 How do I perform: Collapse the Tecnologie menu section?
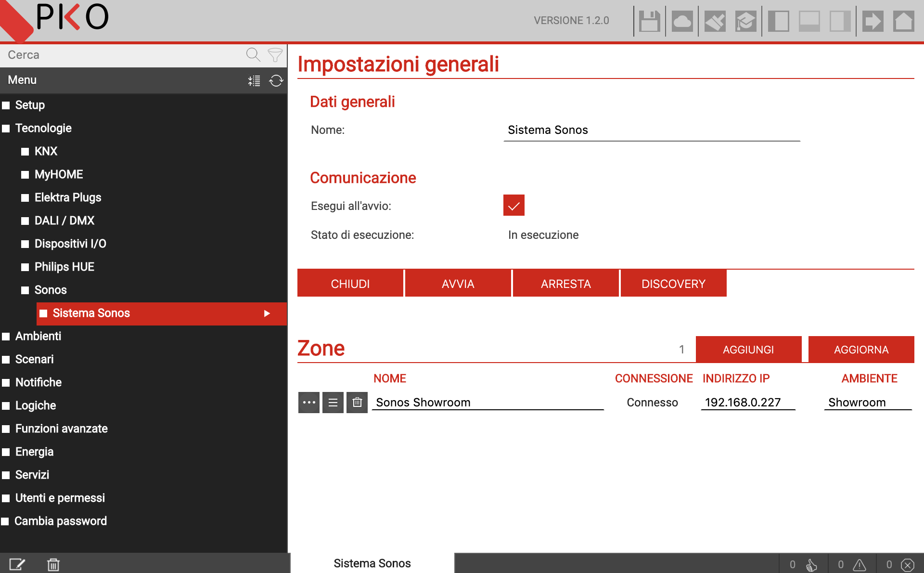[43, 128]
